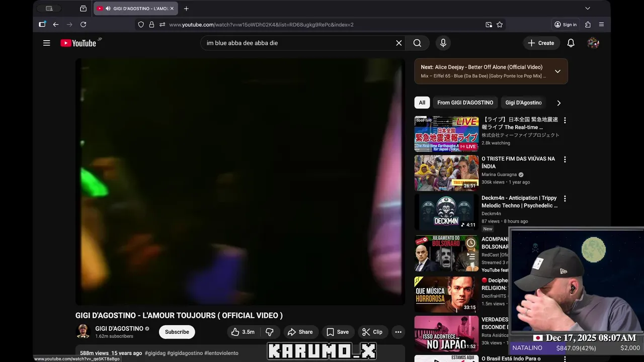The width and height of the screenshot is (644, 362).
Task: Click the #gigidagostino hashtag
Action: [185, 353]
